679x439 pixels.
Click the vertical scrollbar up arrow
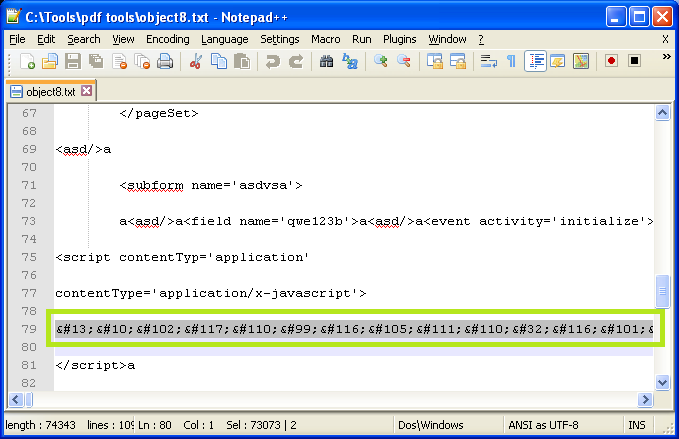[662, 113]
